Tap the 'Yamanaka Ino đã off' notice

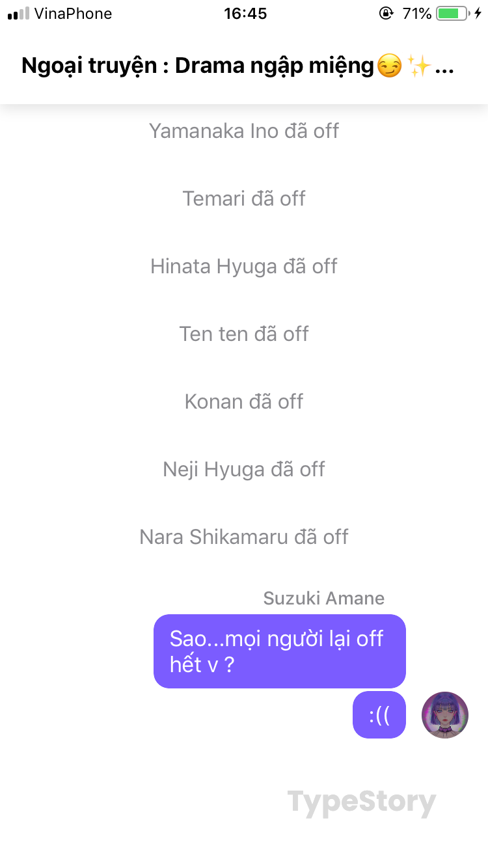coord(244,131)
